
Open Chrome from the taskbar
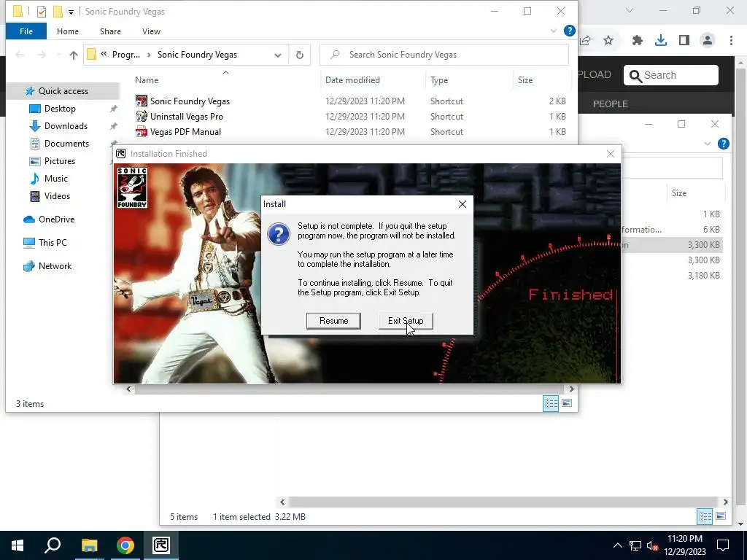[x=125, y=545]
